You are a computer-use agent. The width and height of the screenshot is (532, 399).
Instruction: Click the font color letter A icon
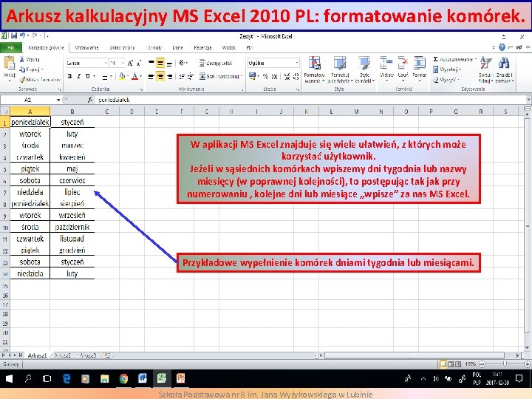pos(134,76)
